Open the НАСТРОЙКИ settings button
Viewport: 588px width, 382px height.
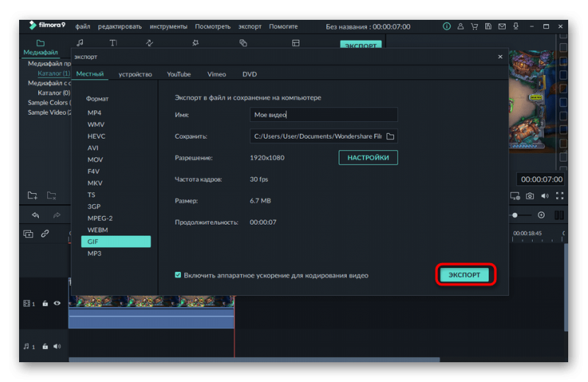368,157
